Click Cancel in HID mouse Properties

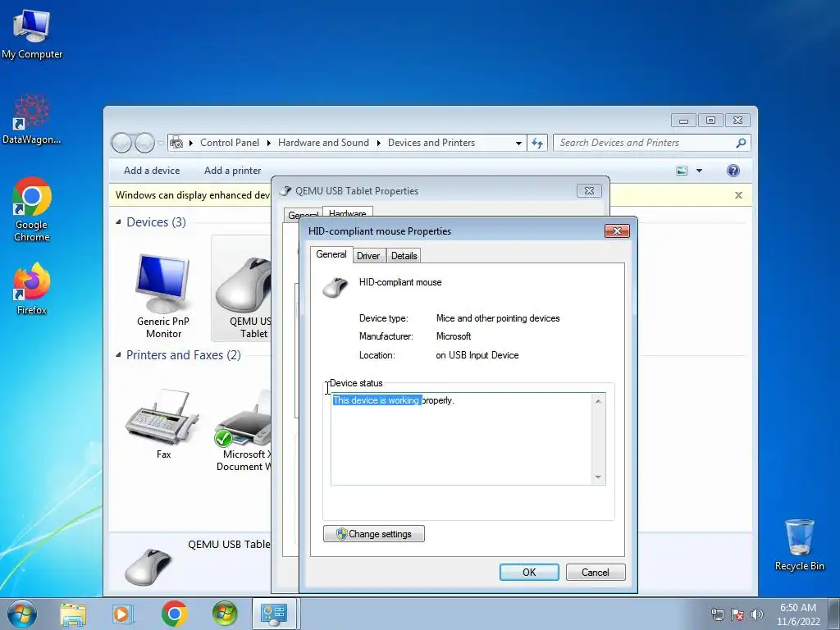coord(596,572)
